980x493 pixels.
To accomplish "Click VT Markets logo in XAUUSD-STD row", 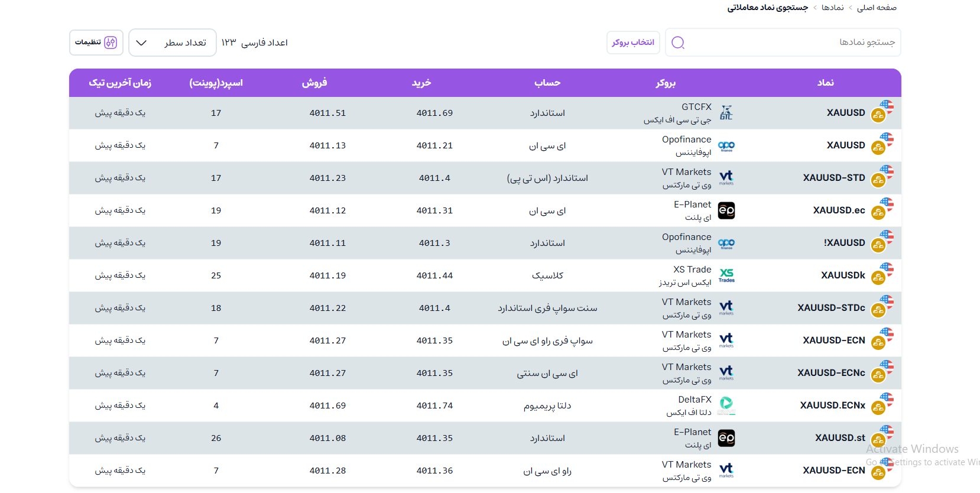I will 726,178.
